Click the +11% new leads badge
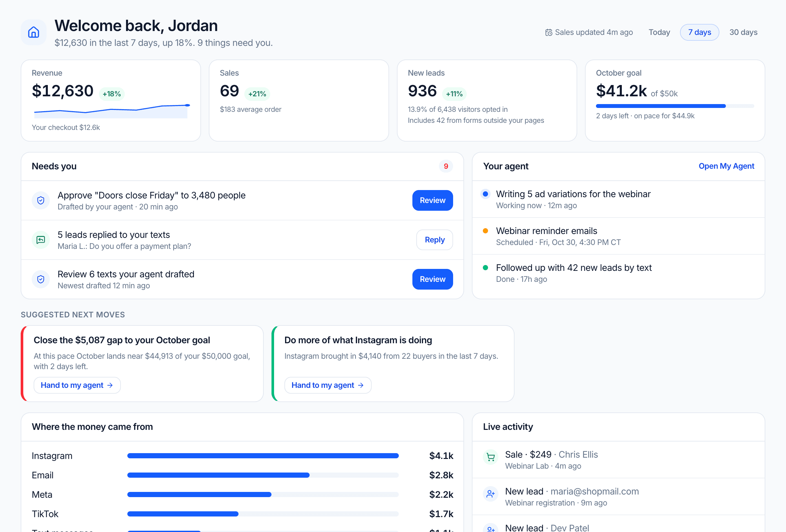 coord(454,94)
